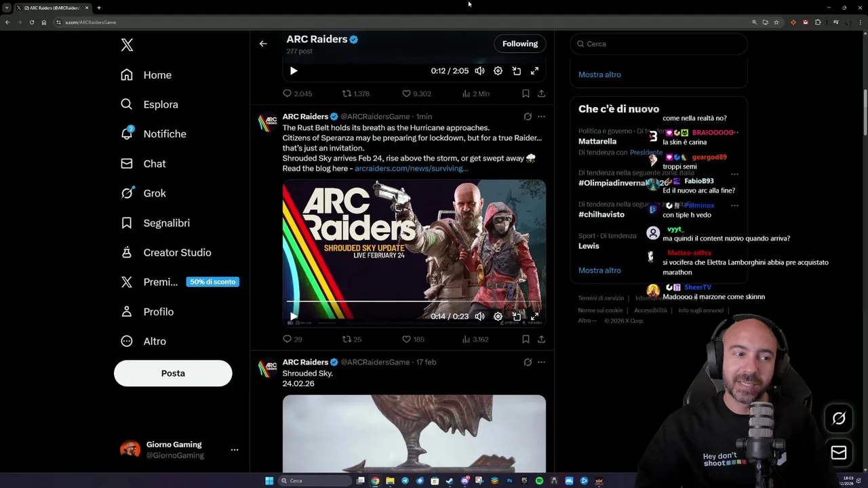Open more options on the Rust Belt post
Image resolution: width=868 pixels, height=488 pixels.
pos(541,117)
